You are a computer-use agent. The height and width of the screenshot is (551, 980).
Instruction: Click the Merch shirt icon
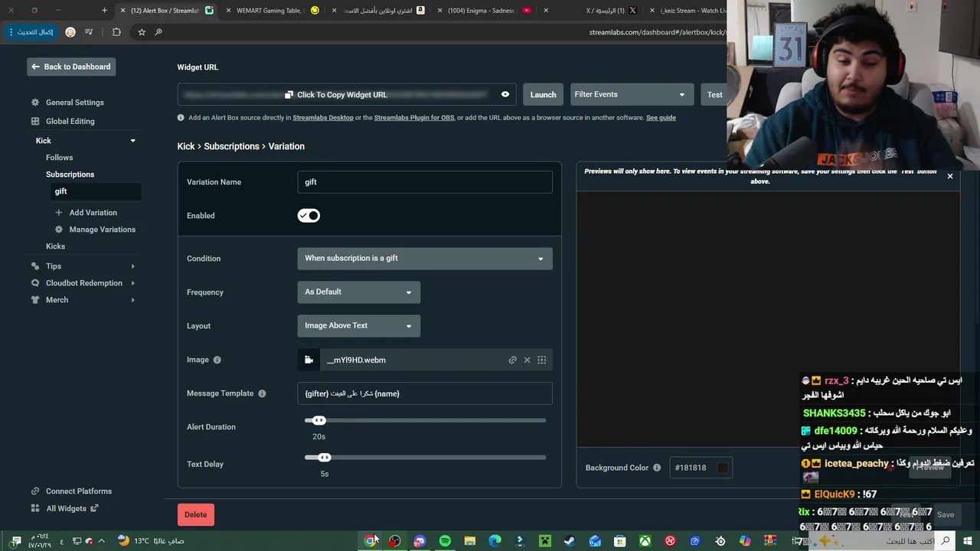(35, 300)
